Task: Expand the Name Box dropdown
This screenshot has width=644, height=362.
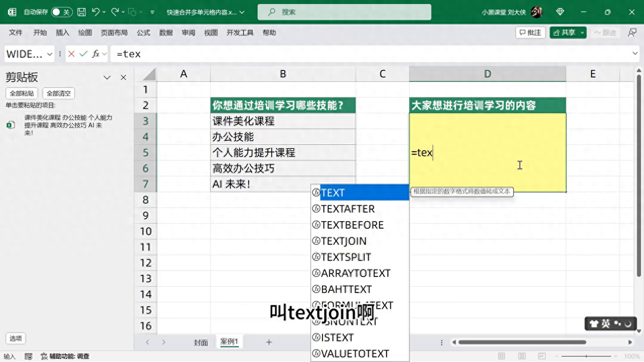Action: [x=49, y=54]
